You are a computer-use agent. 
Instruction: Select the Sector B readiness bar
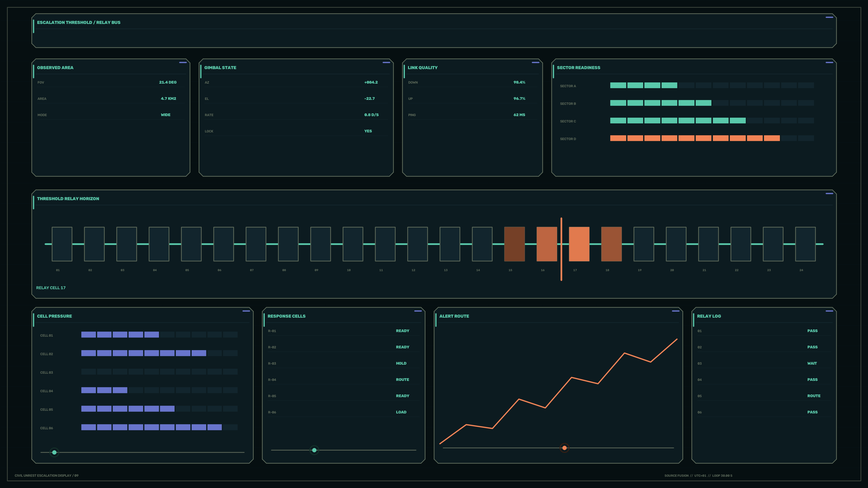(712, 103)
